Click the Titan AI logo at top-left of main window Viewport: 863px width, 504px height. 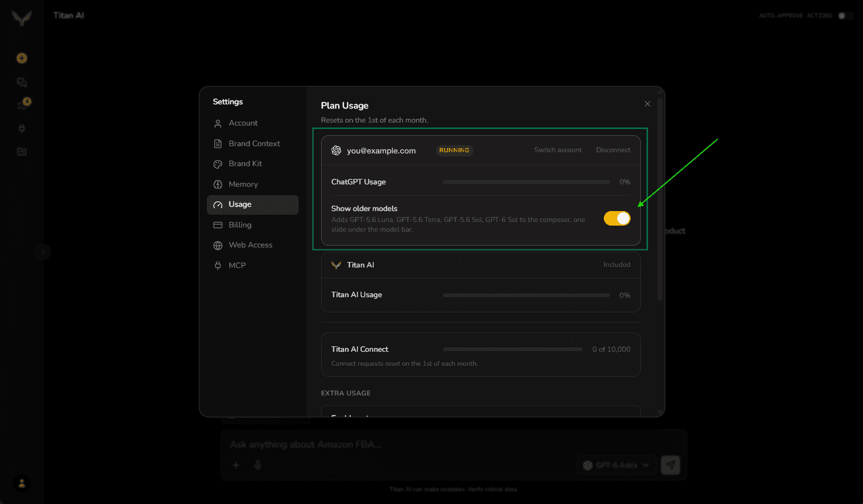pos(22,18)
